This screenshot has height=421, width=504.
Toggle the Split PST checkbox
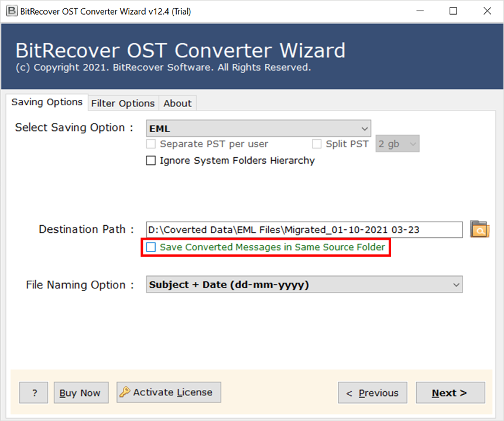pyautogui.click(x=317, y=144)
